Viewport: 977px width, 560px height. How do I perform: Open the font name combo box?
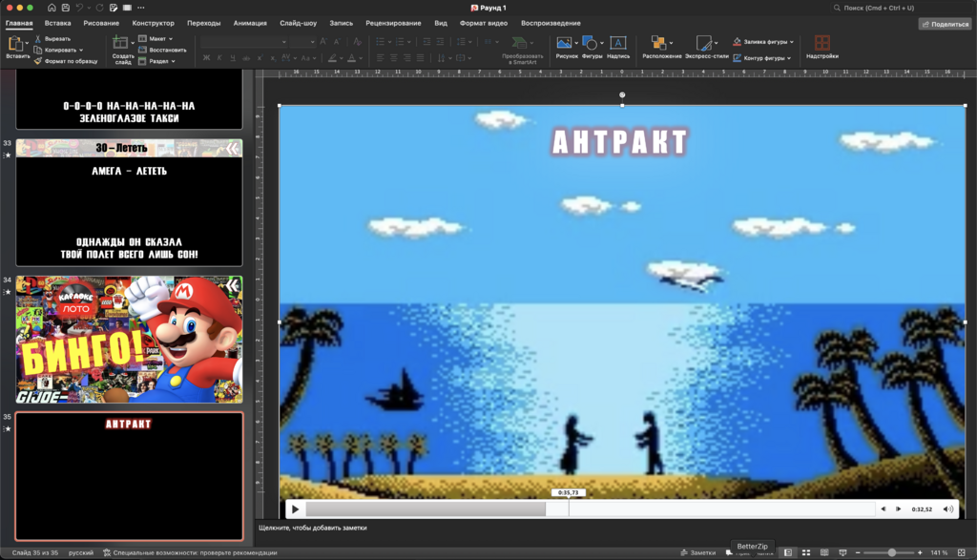tap(244, 42)
